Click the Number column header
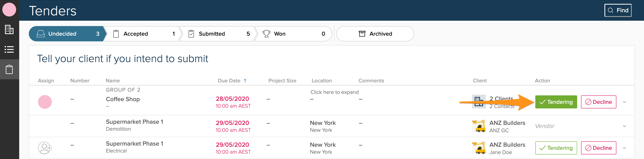 (x=80, y=81)
